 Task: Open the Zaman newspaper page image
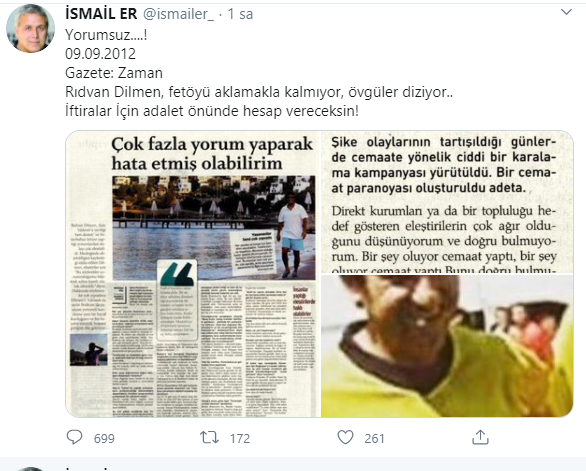click(x=193, y=274)
